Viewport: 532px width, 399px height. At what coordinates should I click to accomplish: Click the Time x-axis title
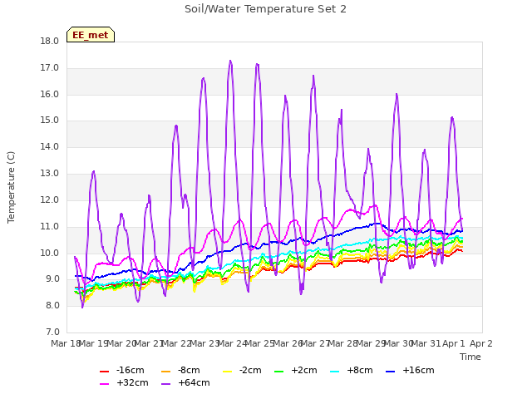click(x=470, y=357)
